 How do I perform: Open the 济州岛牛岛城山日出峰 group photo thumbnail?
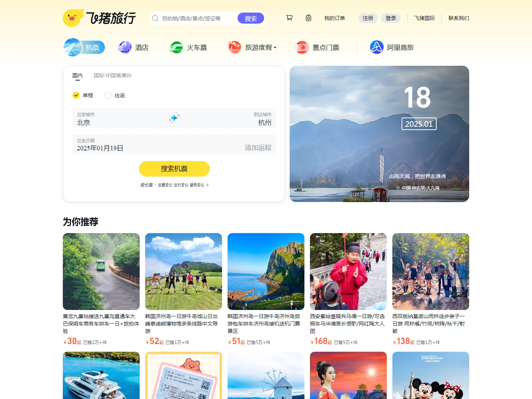tap(184, 272)
